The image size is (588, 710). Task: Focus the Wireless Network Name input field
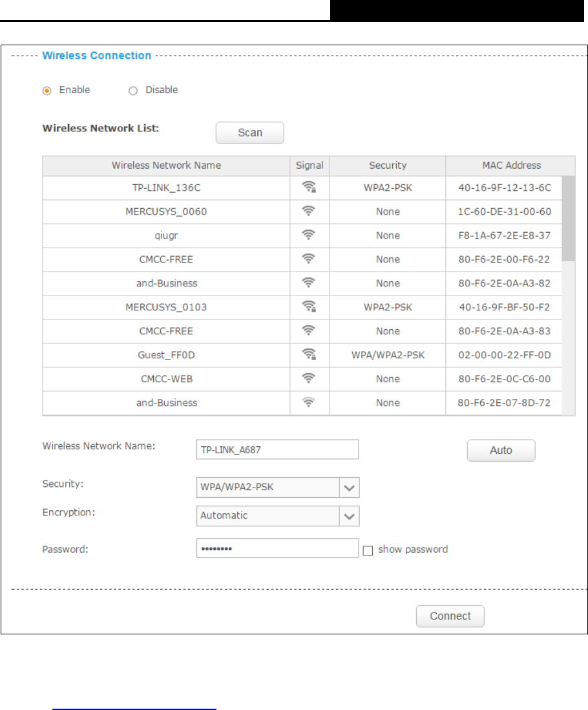[278, 449]
